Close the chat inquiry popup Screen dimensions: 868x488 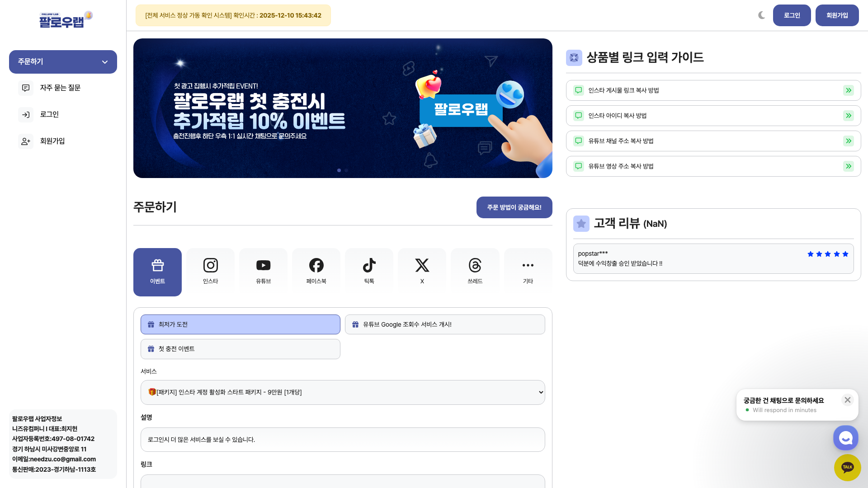848,400
